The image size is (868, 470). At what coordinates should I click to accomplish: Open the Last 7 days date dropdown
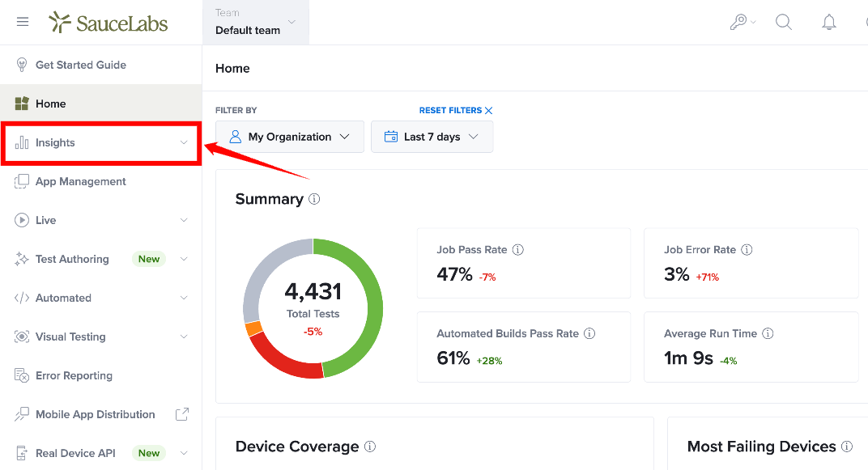pyautogui.click(x=432, y=137)
